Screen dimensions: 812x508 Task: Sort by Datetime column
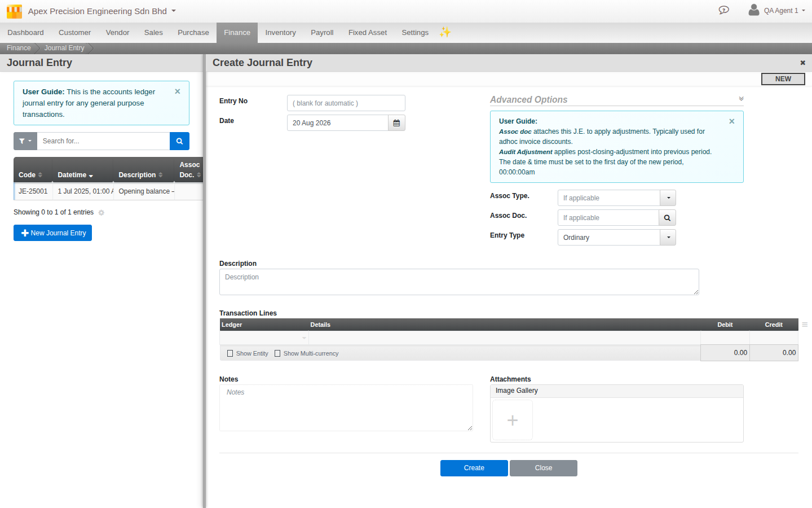(x=75, y=175)
